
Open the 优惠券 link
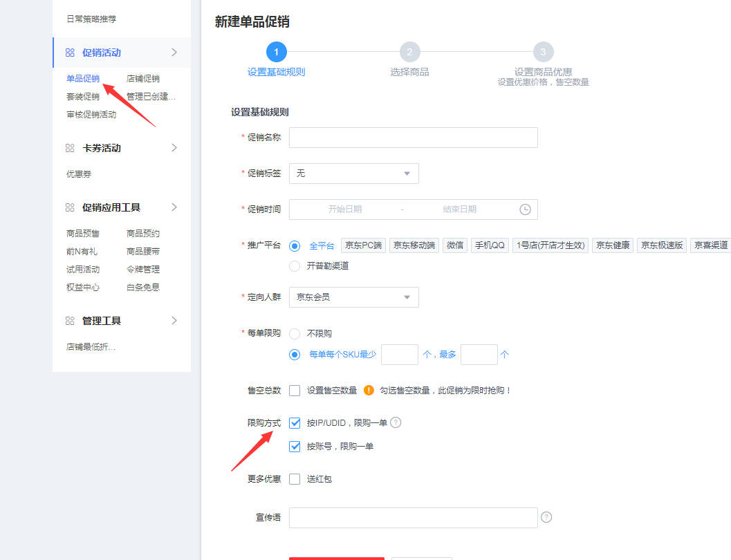point(79,174)
